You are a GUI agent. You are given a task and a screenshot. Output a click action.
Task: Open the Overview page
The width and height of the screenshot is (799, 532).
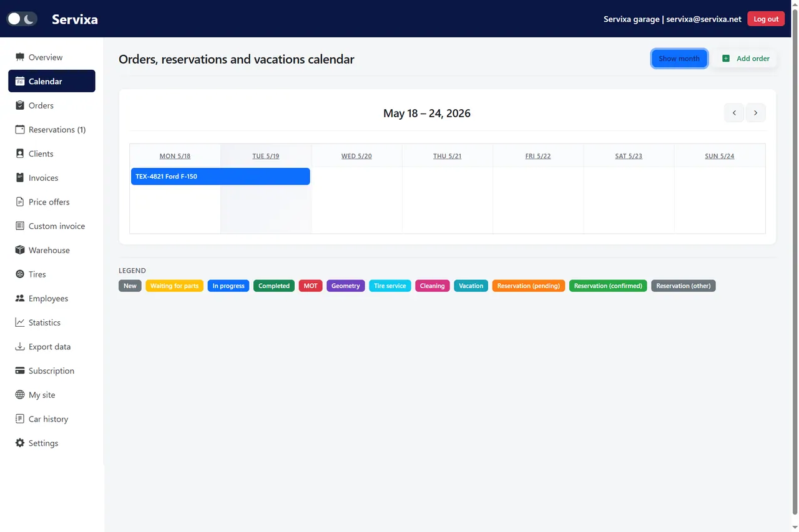52,57
